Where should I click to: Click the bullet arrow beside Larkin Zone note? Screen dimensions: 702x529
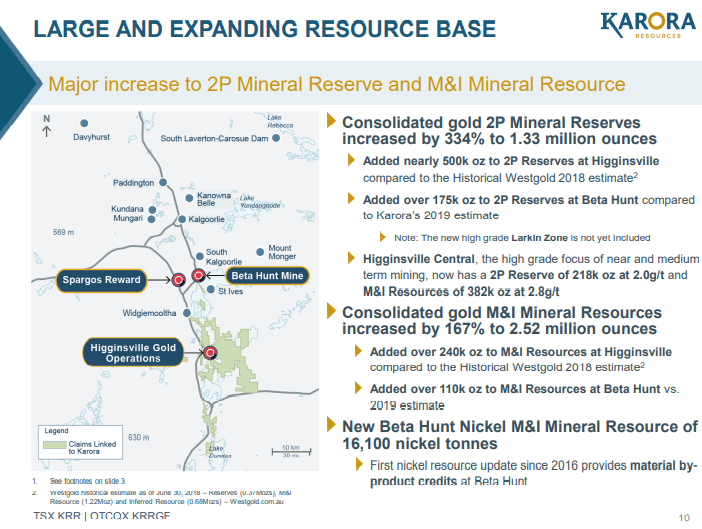tap(383, 237)
